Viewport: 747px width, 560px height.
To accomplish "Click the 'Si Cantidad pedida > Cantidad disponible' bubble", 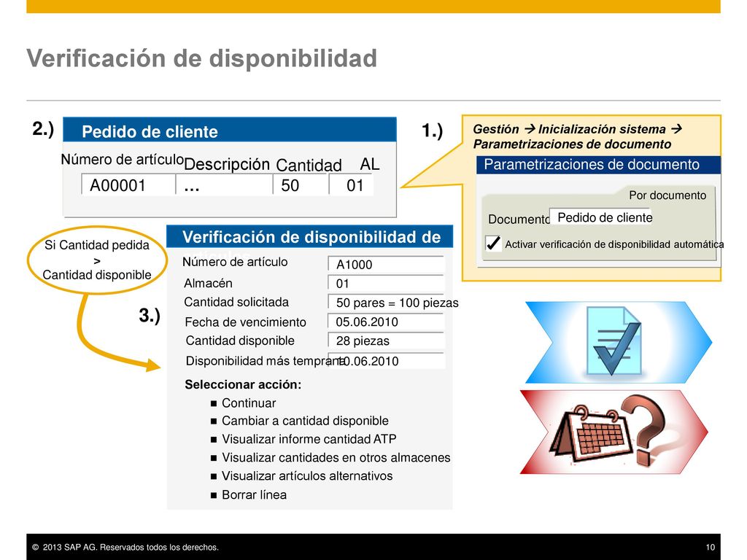I will click(97, 260).
